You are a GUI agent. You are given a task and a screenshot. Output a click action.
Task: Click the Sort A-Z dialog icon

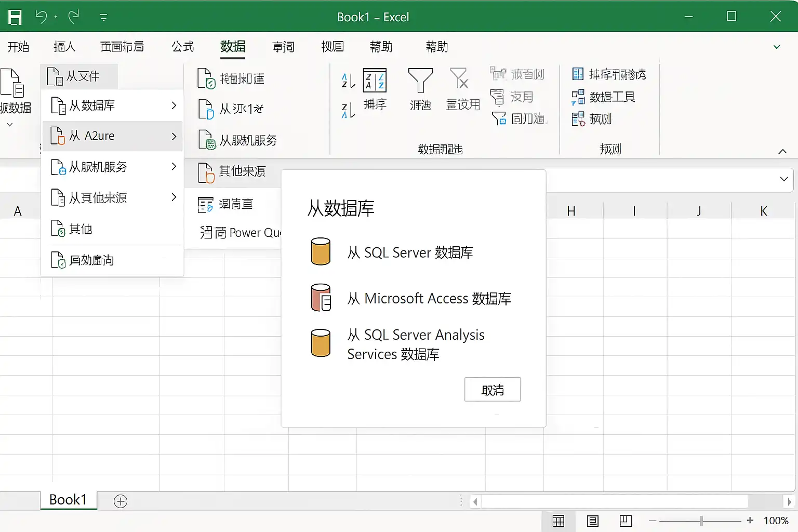point(375,80)
